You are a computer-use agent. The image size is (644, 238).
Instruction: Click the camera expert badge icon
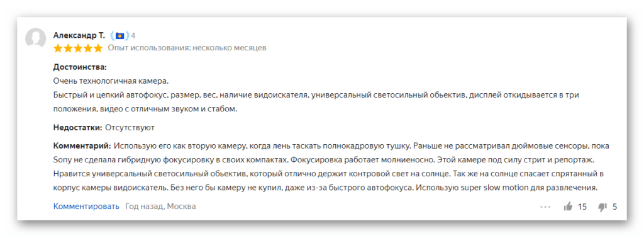click(x=120, y=36)
